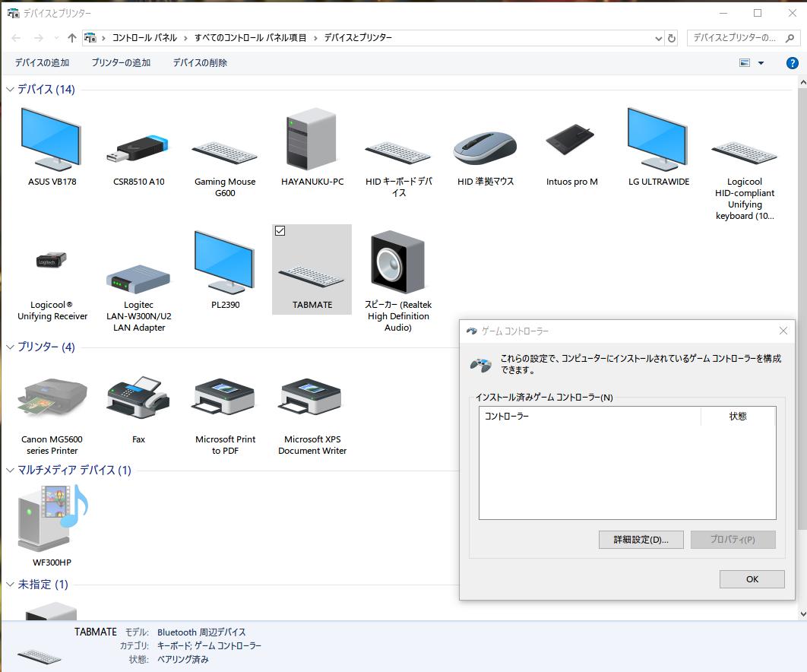Click Bluetooth 周辺デバイス model text
The width and height of the screenshot is (807, 672).
pyautogui.click(x=201, y=632)
